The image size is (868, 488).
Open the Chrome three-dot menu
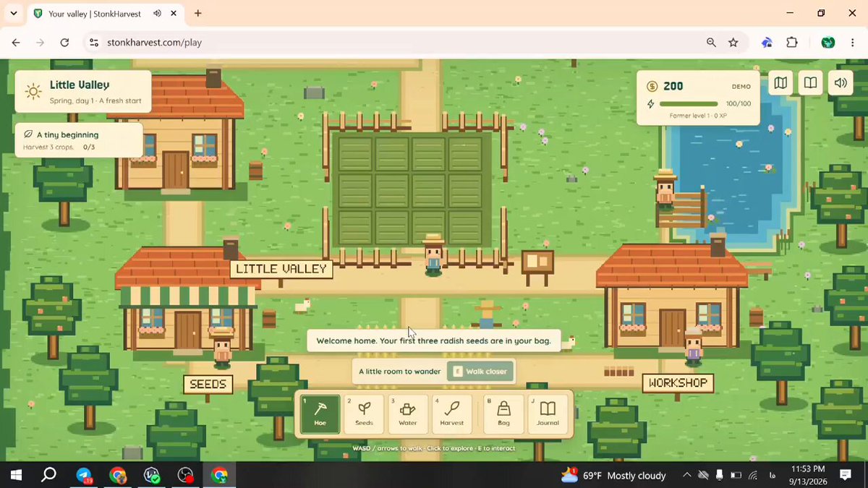(x=851, y=43)
